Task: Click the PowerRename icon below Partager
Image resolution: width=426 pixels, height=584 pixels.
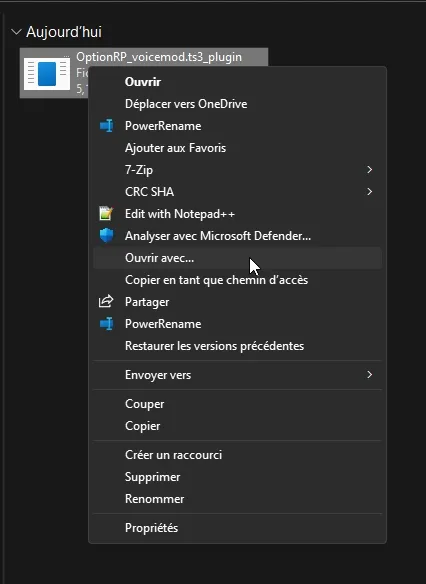Action: pyautogui.click(x=106, y=324)
